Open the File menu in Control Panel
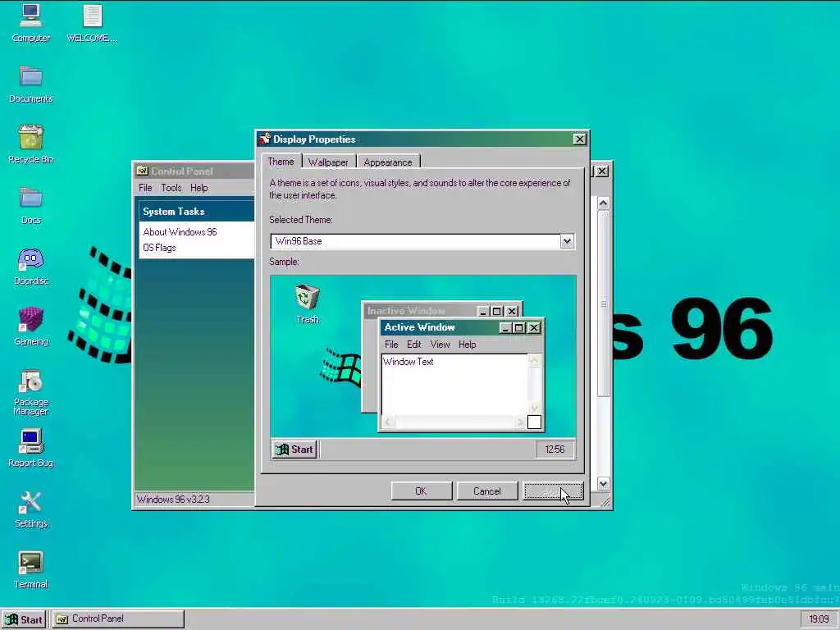 (x=145, y=188)
